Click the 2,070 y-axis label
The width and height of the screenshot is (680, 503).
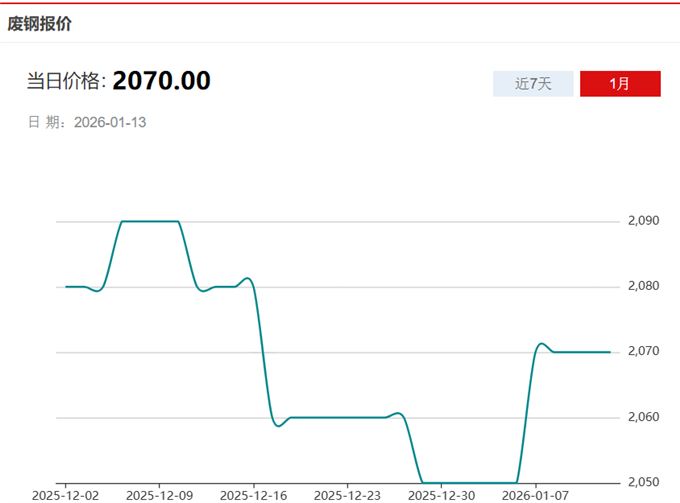coord(641,352)
